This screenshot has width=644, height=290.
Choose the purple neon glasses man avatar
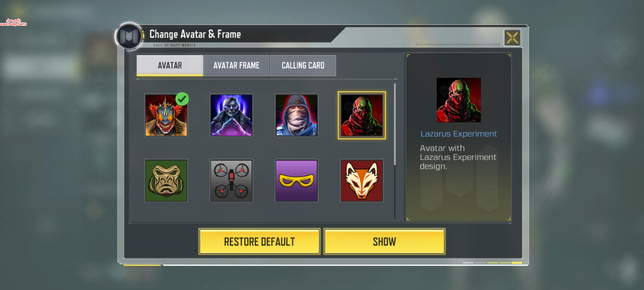231,115
